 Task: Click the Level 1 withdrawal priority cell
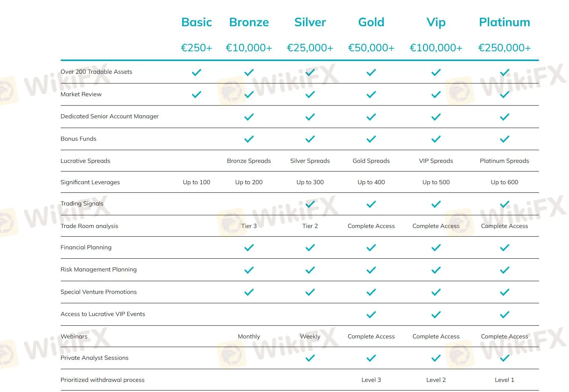click(x=505, y=380)
